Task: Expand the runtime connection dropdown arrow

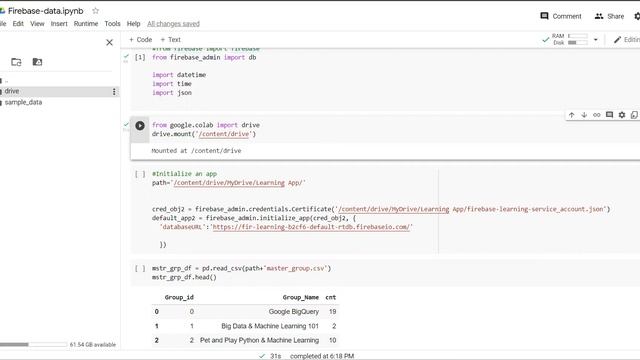Action: [x=596, y=40]
